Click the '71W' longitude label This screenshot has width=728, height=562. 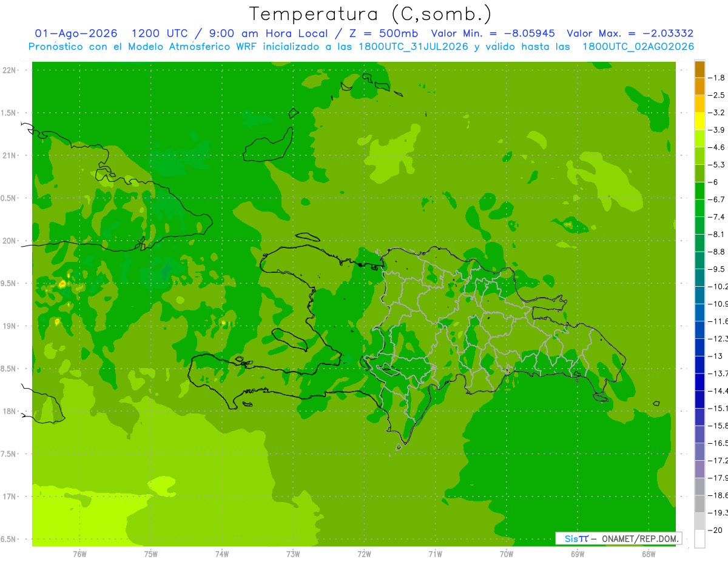pos(435,554)
